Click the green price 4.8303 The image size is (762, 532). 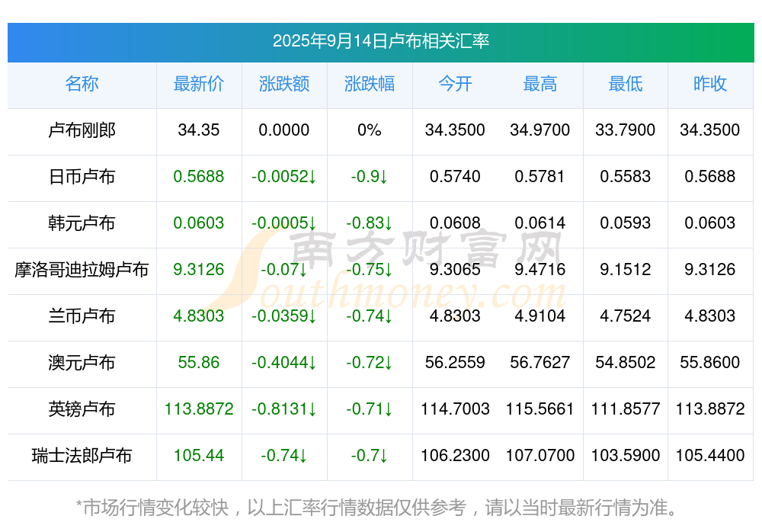199,316
